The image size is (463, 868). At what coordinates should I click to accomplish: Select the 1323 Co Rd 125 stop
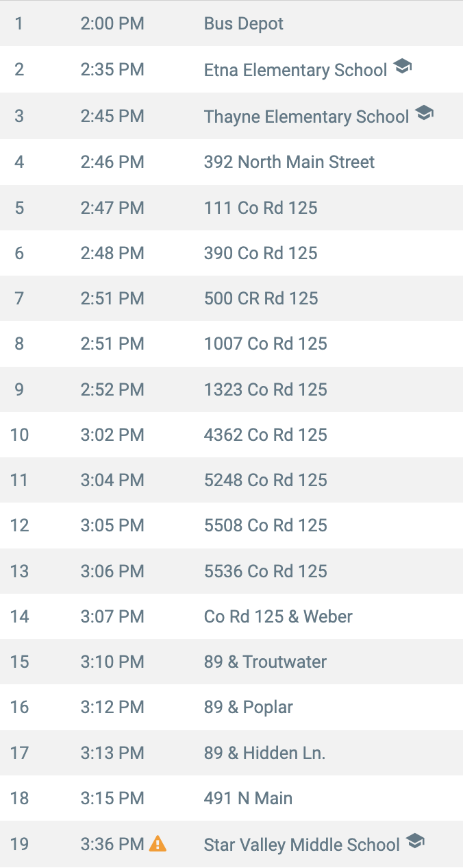231,389
